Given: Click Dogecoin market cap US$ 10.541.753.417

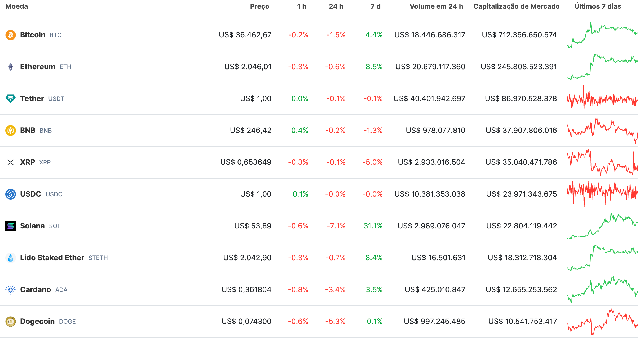Looking at the screenshot, I should 523,322.
